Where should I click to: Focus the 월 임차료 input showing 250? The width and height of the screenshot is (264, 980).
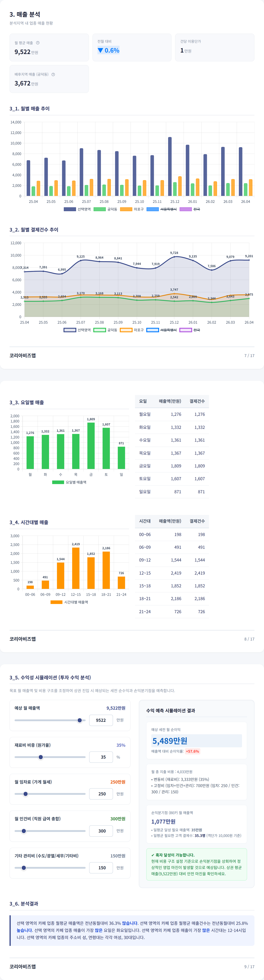pos(101,794)
